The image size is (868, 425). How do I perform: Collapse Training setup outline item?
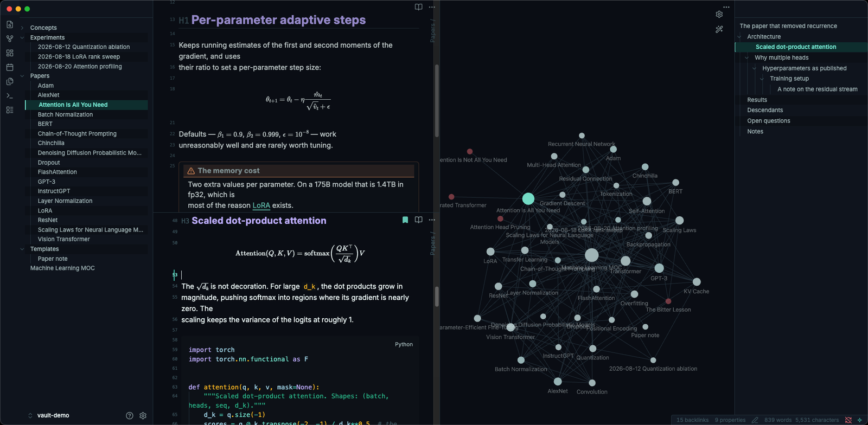(x=762, y=79)
